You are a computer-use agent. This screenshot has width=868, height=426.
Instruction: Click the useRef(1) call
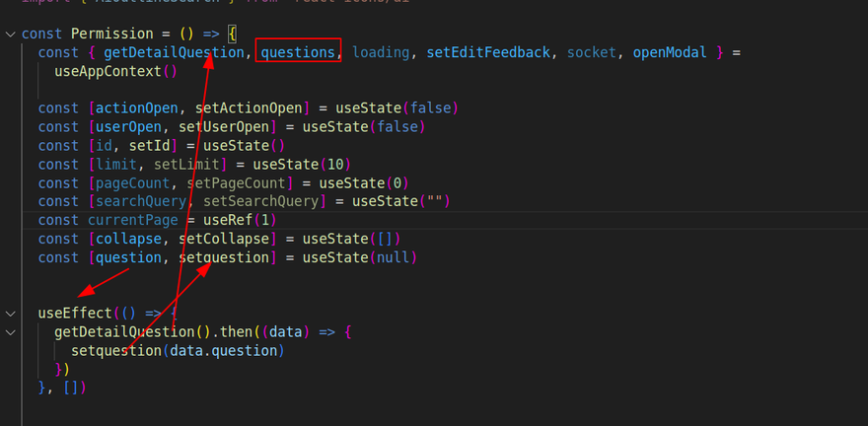[233, 220]
